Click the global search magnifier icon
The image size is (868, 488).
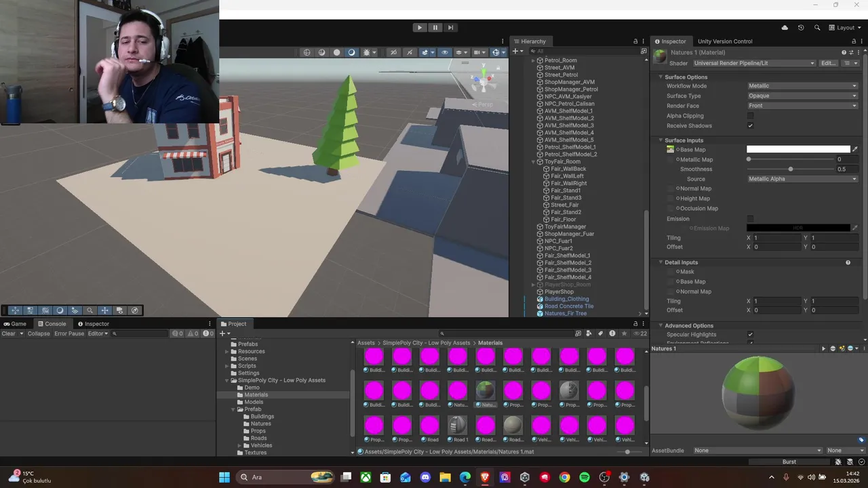pyautogui.click(x=817, y=28)
